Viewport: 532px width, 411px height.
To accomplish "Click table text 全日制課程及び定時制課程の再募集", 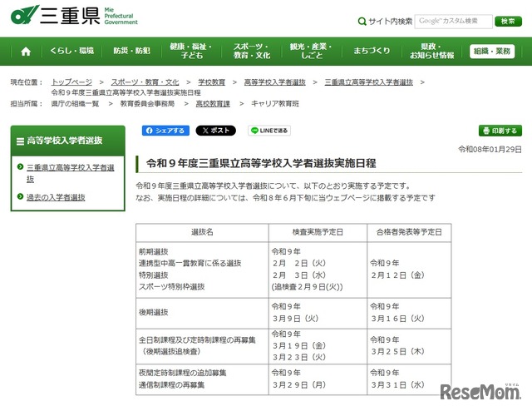I will (197, 340).
